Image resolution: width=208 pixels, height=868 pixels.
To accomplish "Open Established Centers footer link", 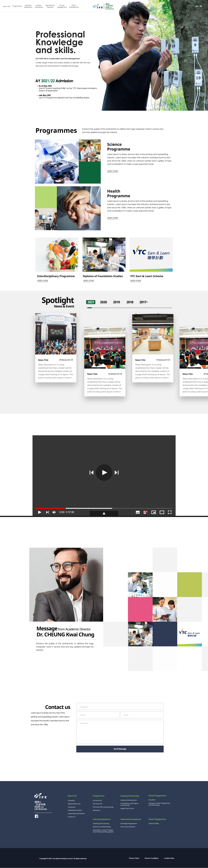I will [75, 810].
